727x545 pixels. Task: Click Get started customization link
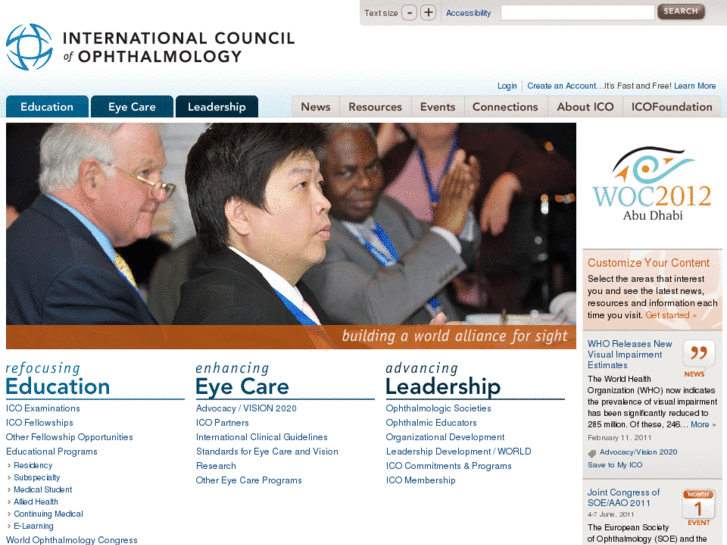click(670, 315)
